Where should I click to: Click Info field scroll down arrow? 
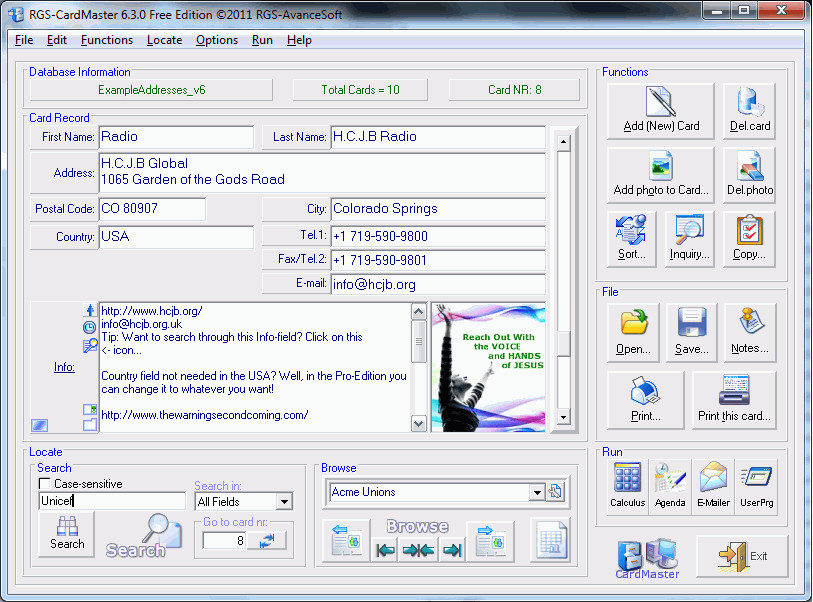418,424
